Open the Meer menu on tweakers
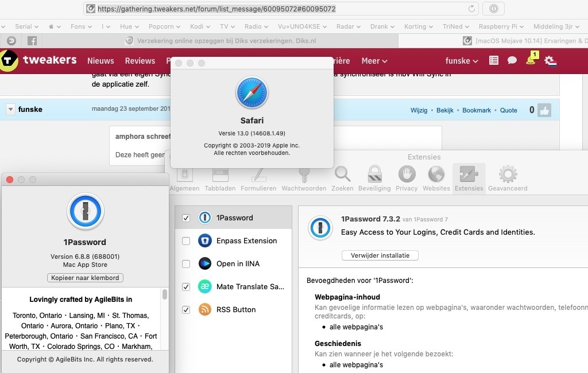The height and width of the screenshot is (373, 588). click(374, 61)
